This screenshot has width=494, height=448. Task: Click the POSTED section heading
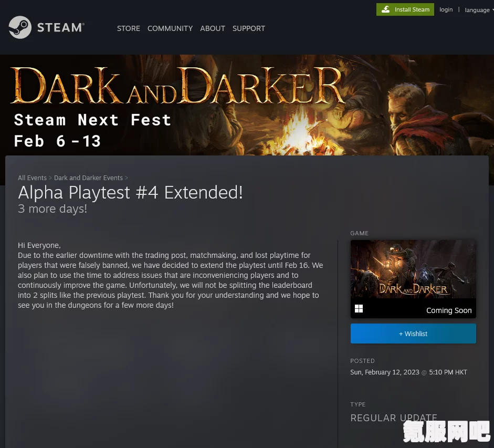coord(362,361)
